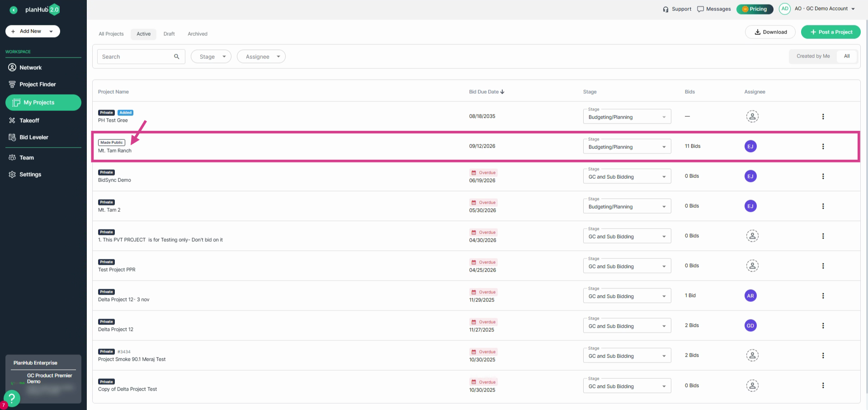Image resolution: width=868 pixels, height=410 pixels.
Task: Open the more options menu for Mt. Tam 2
Action: 823,206
